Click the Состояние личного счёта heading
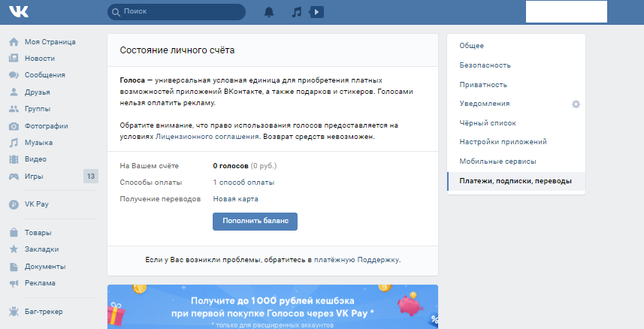The image size is (644, 329). (177, 50)
